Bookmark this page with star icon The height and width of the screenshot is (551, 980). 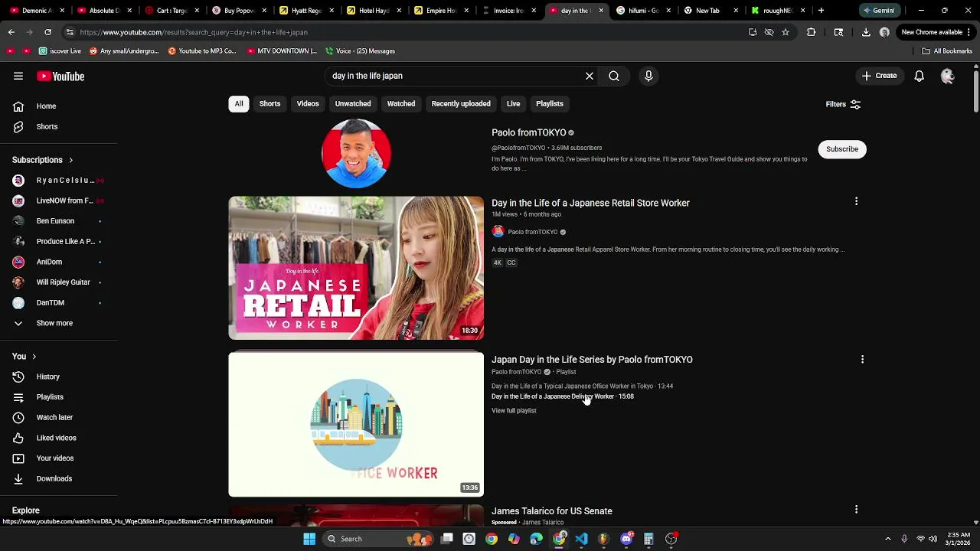[x=786, y=32]
